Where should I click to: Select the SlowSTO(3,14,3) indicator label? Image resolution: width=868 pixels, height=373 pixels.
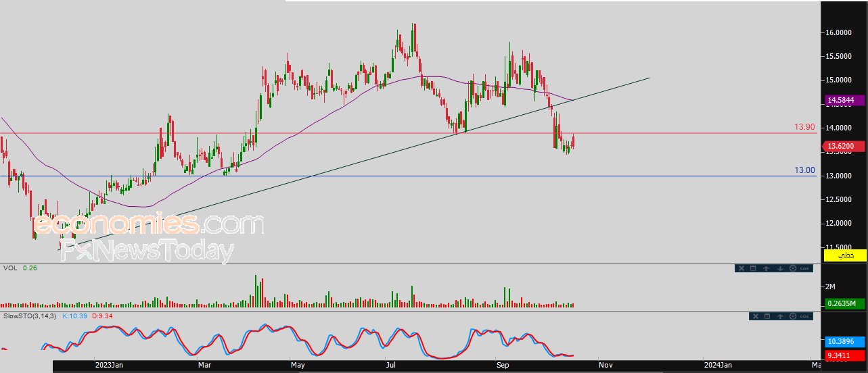pyautogui.click(x=30, y=316)
